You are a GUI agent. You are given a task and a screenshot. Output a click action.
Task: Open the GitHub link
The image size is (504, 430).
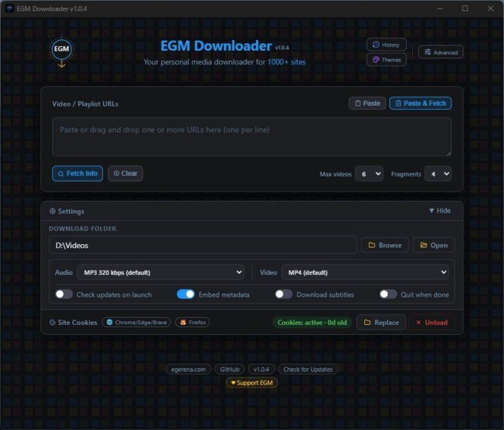[230, 369]
